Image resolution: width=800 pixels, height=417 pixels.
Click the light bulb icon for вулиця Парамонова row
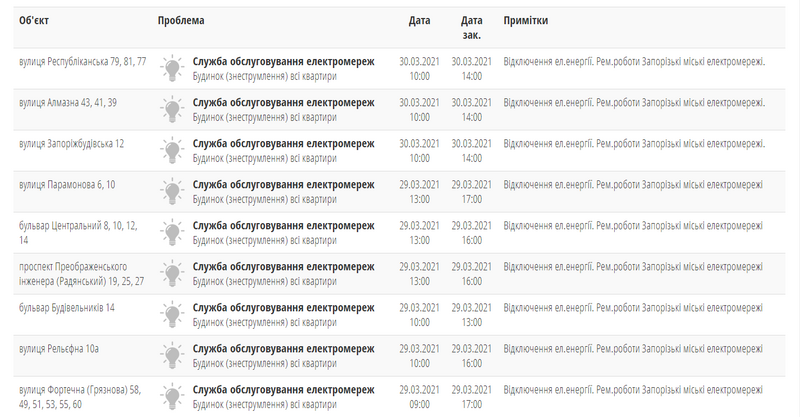173,191
